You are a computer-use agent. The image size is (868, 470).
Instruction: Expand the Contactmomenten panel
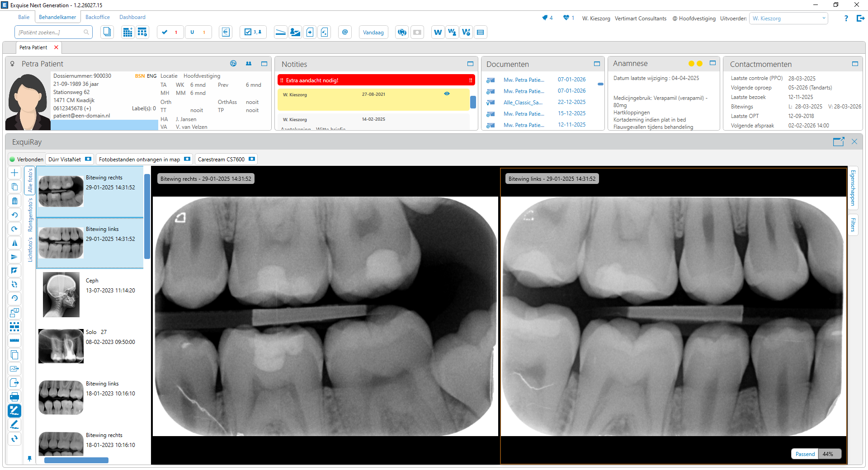pyautogui.click(x=855, y=64)
